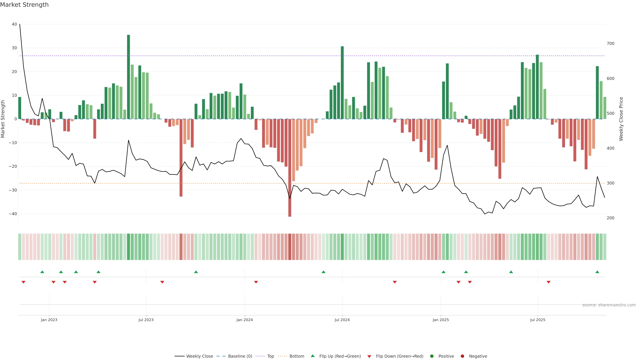Click the Positive green circle legend icon

[432, 356]
